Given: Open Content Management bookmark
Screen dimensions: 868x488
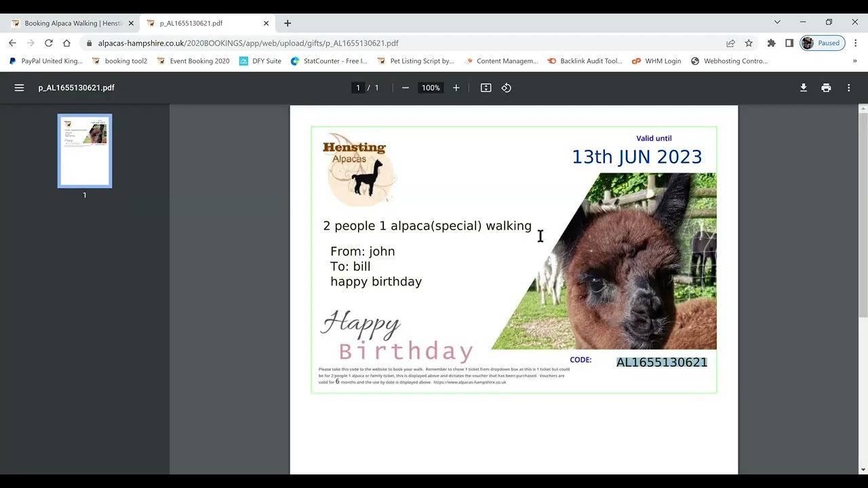Looking at the screenshot, I should coord(501,61).
